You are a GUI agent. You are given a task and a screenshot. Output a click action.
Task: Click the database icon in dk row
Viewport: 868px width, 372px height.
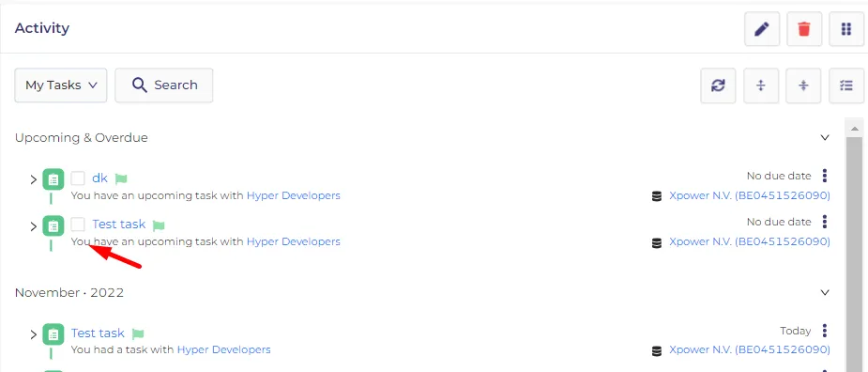click(657, 196)
